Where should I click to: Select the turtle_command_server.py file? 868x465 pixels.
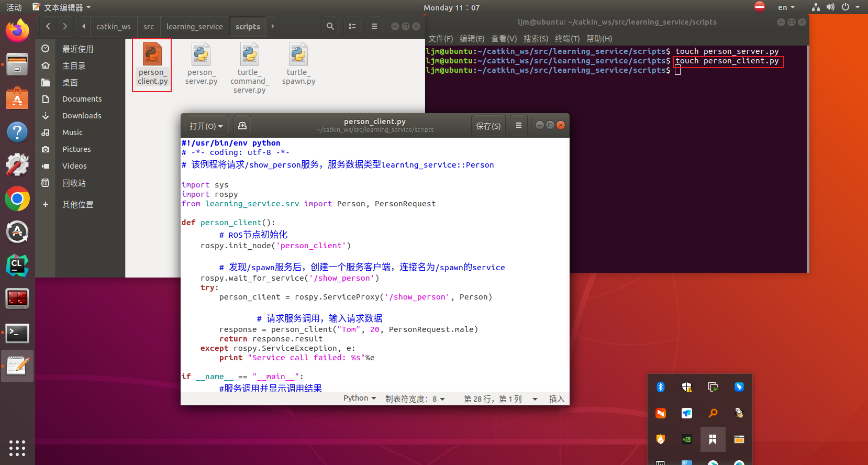(250, 68)
